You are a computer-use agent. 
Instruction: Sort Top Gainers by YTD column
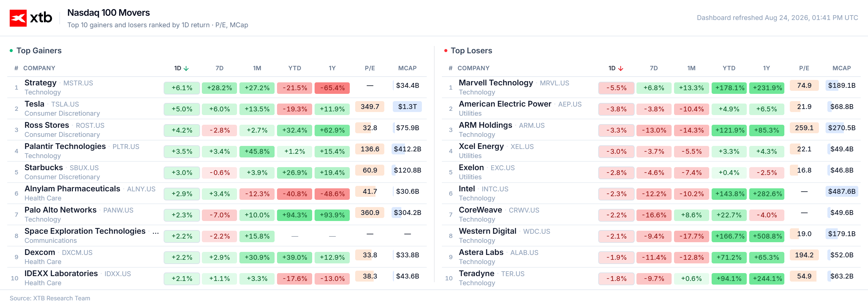(x=295, y=68)
